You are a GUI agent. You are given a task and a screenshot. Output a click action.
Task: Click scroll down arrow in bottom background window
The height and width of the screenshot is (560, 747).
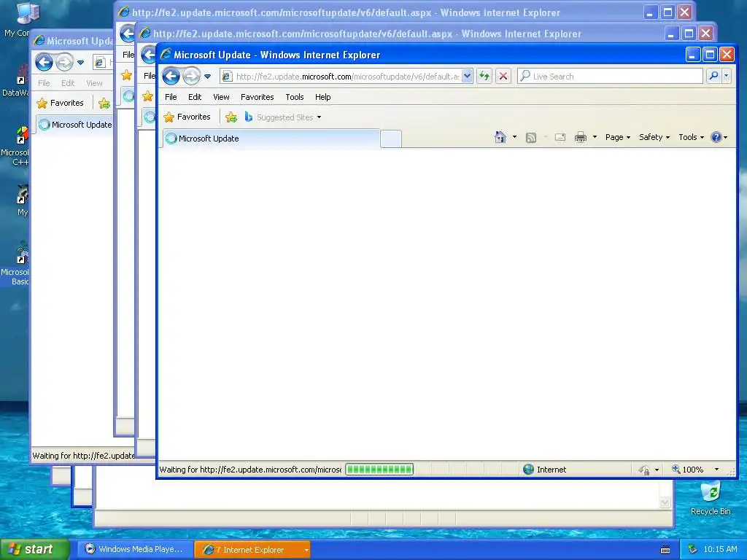(x=665, y=502)
